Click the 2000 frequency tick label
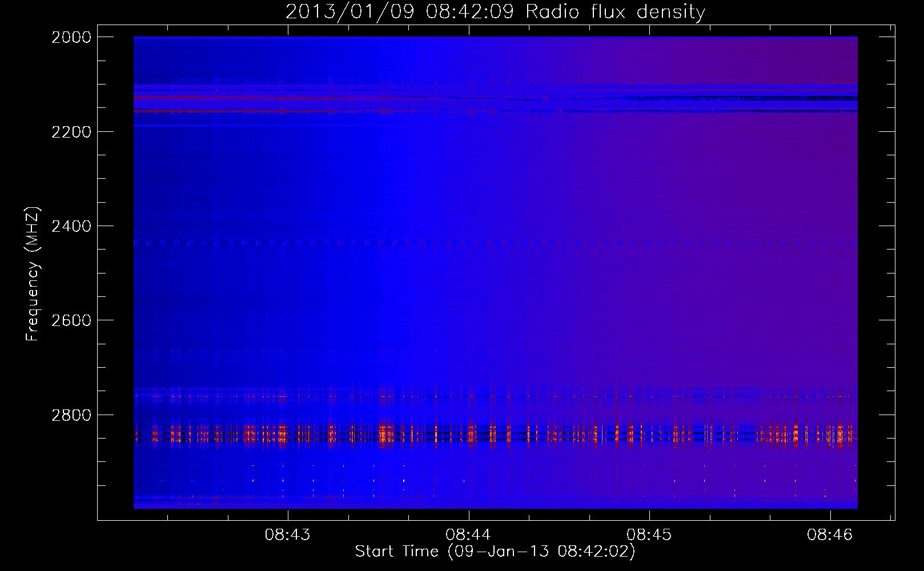924x571 pixels. click(71, 37)
